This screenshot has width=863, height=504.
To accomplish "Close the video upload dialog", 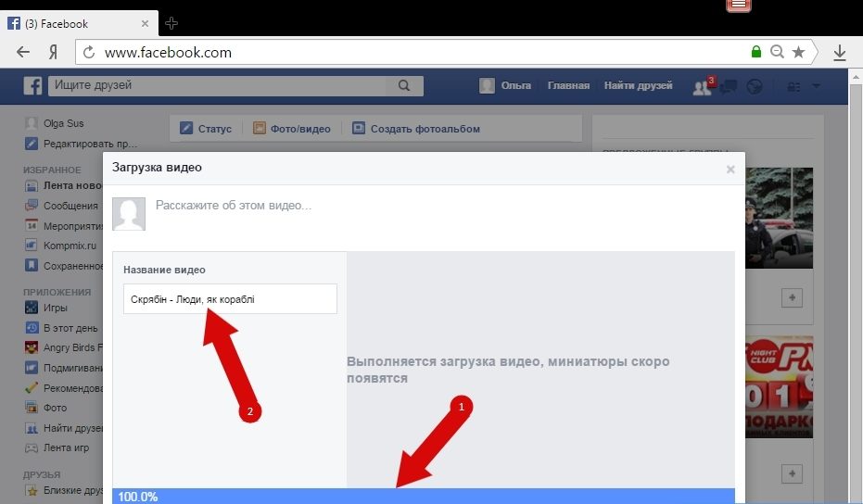I will click(730, 170).
